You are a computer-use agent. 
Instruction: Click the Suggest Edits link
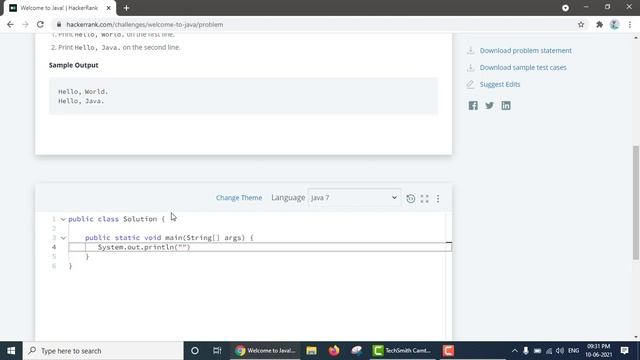point(500,84)
